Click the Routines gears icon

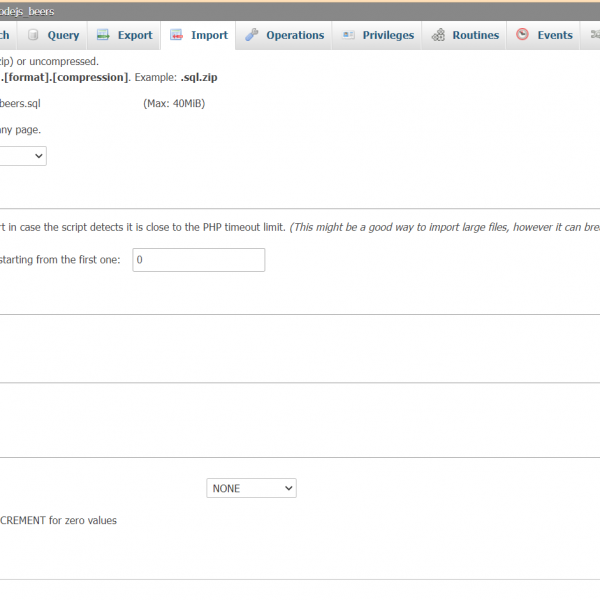tap(438, 35)
